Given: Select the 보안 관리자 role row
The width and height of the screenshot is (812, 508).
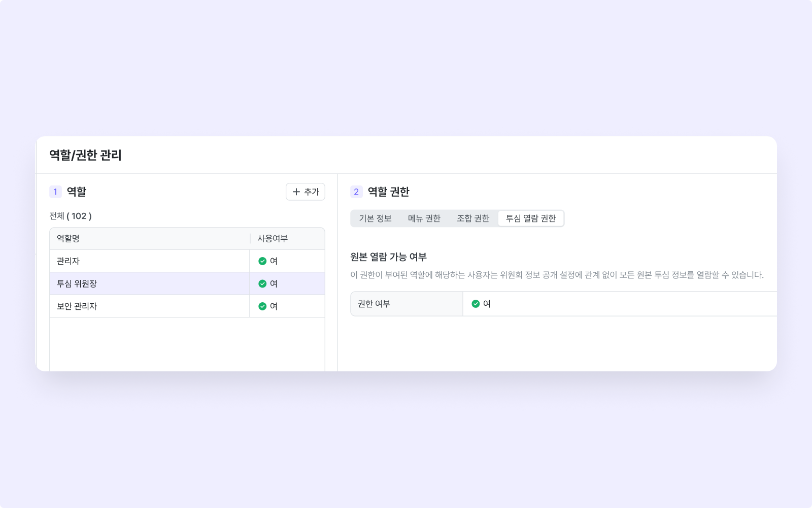Looking at the screenshot, I should (x=187, y=306).
